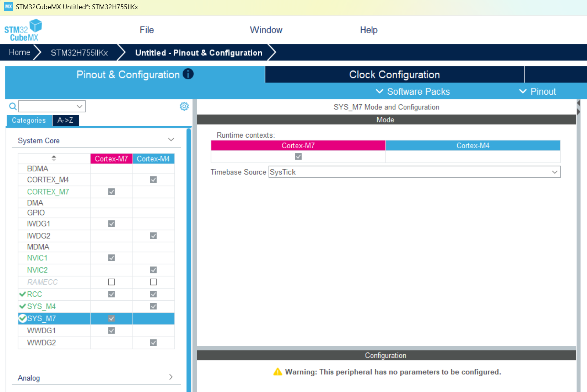Enable RAMECC for Cortex-M7

pyautogui.click(x=112, y=282)
